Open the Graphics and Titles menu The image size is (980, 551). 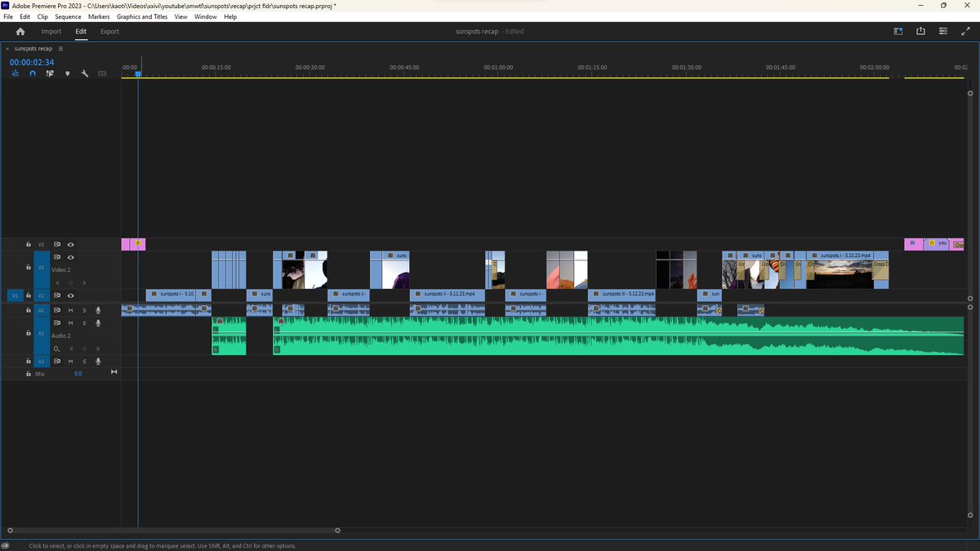click(142, 16)
